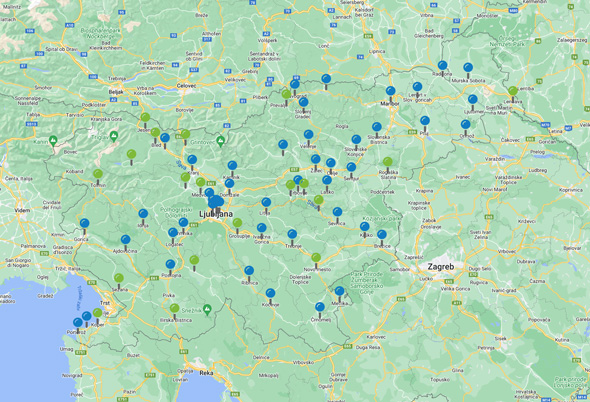This screenshot has width=590, height=402.
Task: Click the blue pin at Metlika
Action: click(x=339, y=294)
